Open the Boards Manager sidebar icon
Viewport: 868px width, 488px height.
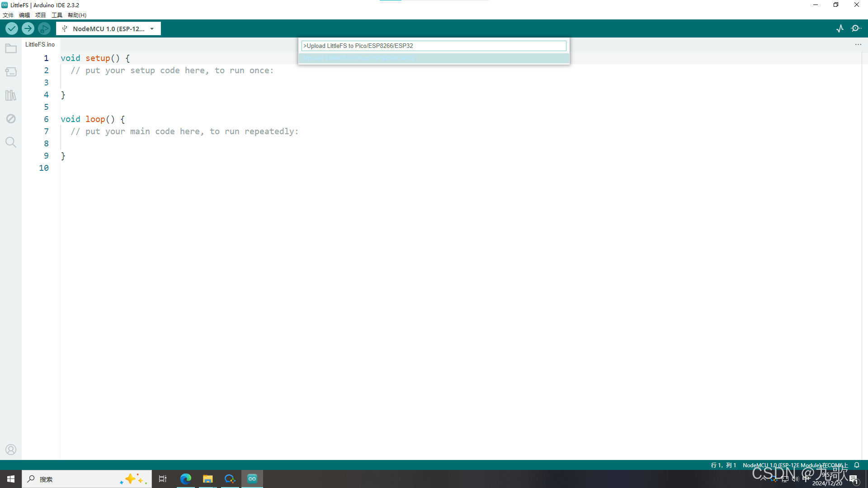pyautogui.click(x=11, y=72)
